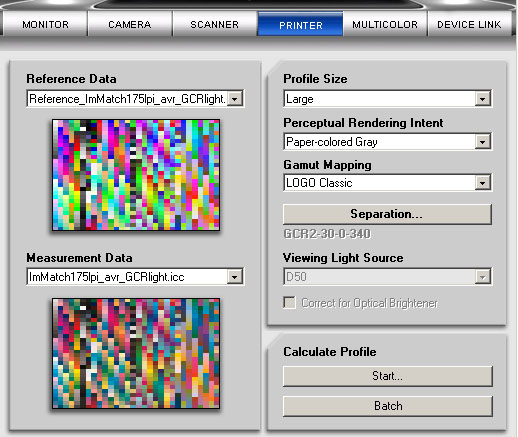Open the Viewing Light Source dropdown arrow
Image resolution: width=518 pixels, height=437 pixels.
[482, 277]
